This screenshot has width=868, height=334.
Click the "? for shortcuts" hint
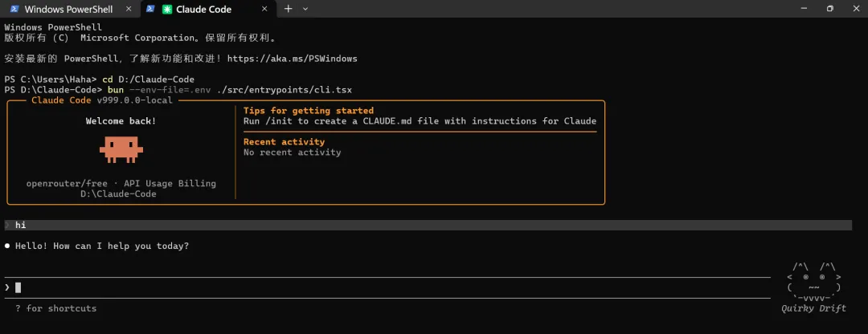point(55,308)
